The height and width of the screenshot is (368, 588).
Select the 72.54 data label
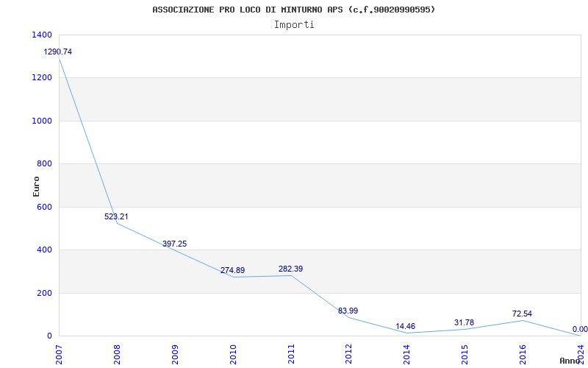coord(522,314)
